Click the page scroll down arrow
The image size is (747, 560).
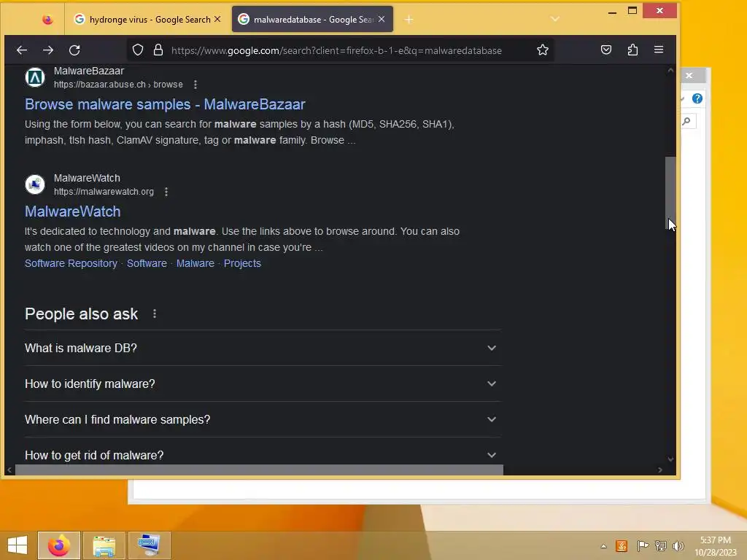[671, 459]
